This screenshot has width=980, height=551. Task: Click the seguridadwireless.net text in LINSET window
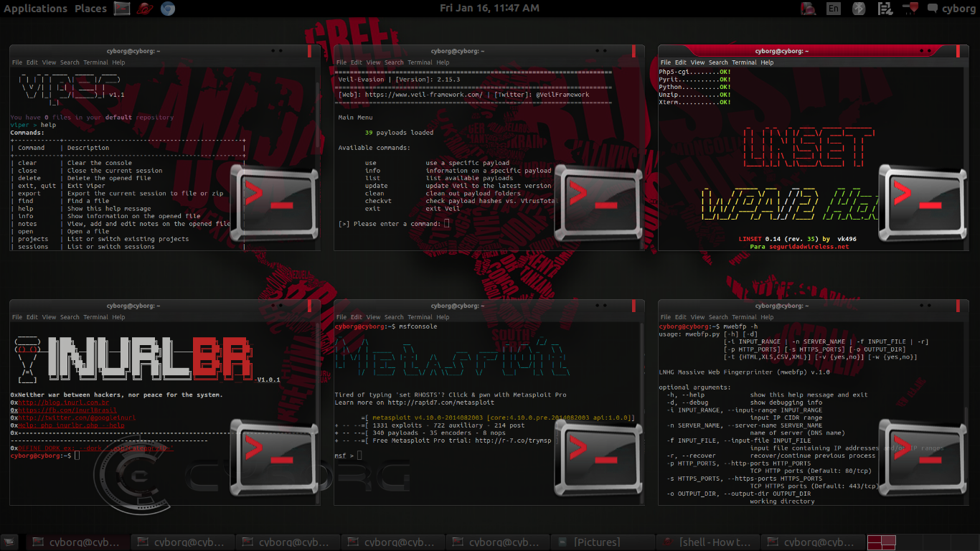point(808,246)
